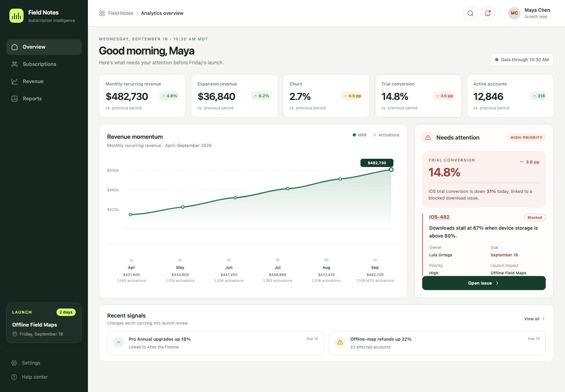Click the MC user avatar
Screen dimensions: 565x392
coord(514,13)
